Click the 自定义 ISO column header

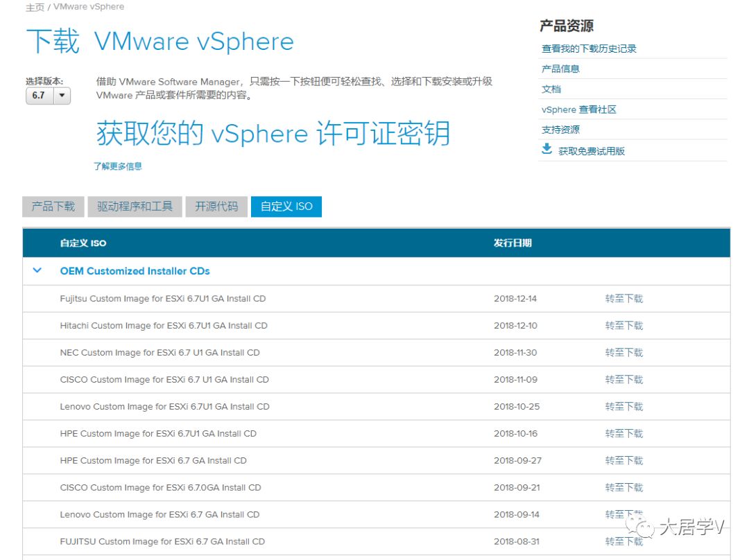click(x=83, y=243)
